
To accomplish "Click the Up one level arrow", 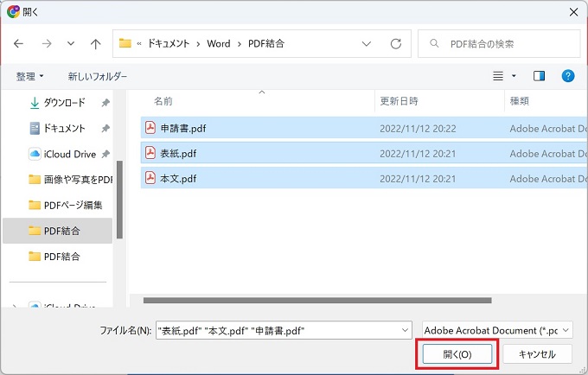I will coord(95,43).
